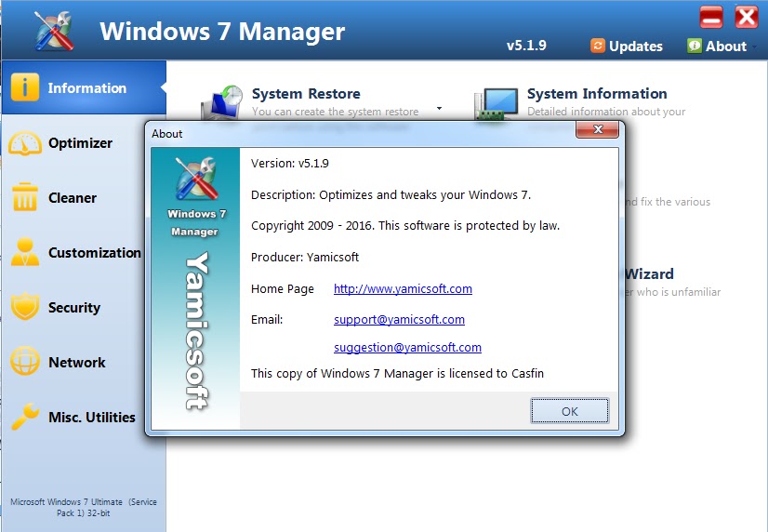768x532 pixels.
Task: Click the v5.1.9 version label in the header
Action: click(526, 46)
